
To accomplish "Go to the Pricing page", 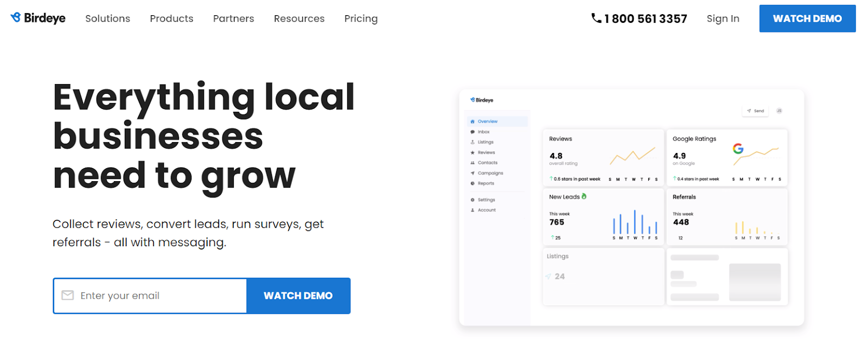I will 361,18.
